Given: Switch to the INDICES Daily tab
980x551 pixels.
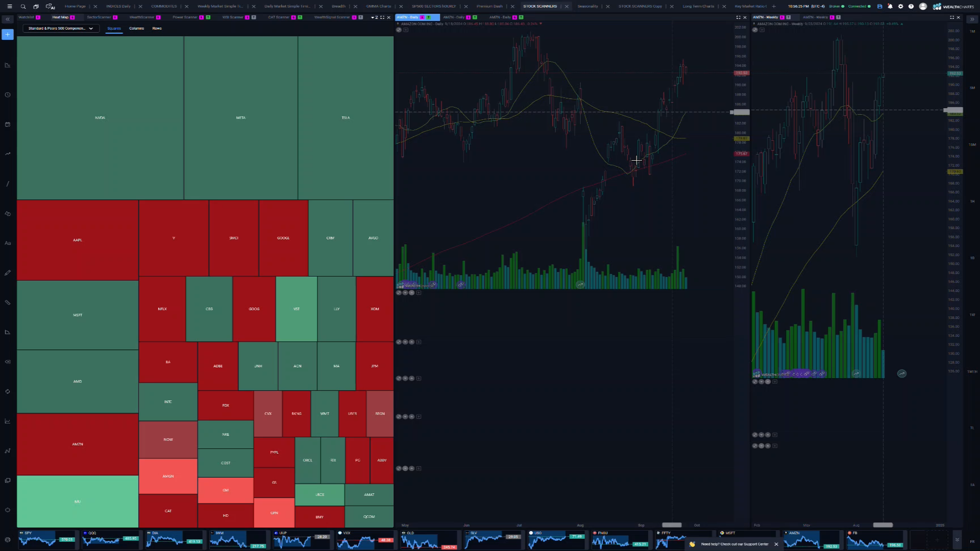Looking at the screenshot, I should (x=118, y=7).
